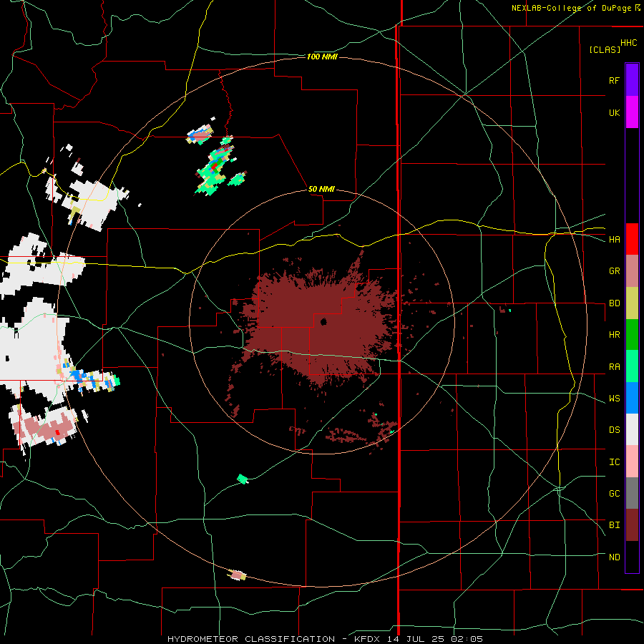
Task: Click the HA label beside the legend
Action: point(614,240)
